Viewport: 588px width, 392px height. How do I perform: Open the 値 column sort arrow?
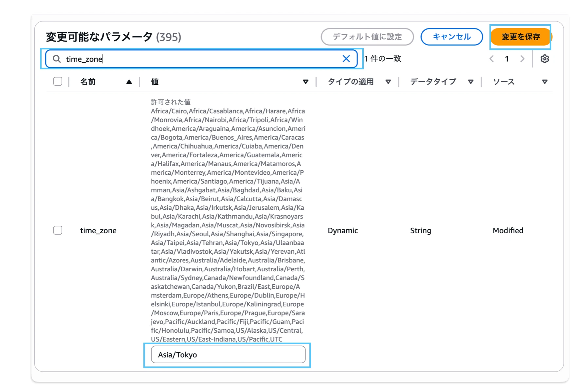pos(305,82)
